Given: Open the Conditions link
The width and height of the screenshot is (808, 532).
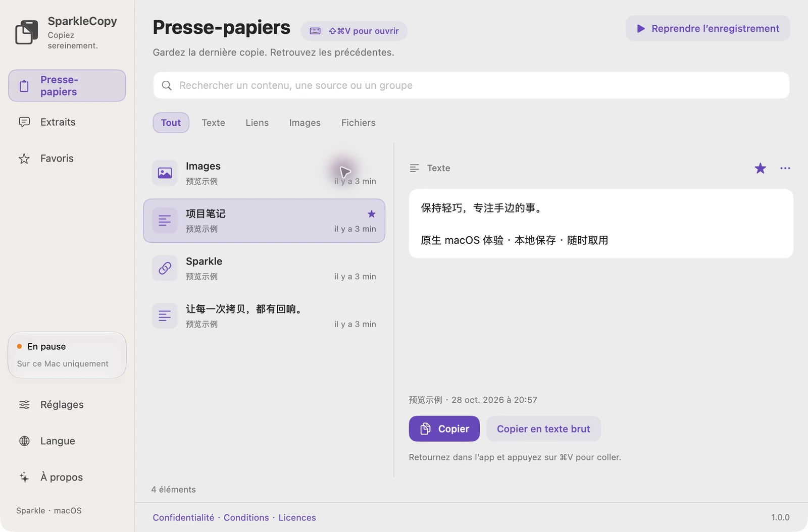Looking at the screenshot, I should [x=246, y=517].
